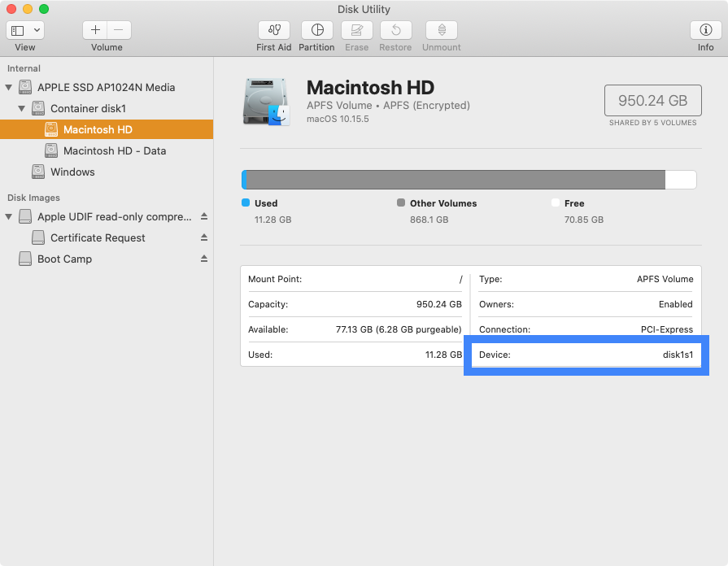Click the Certificate Request disk icon
Image resolution: width=728 pixels, height=566 pixels.
38,237
